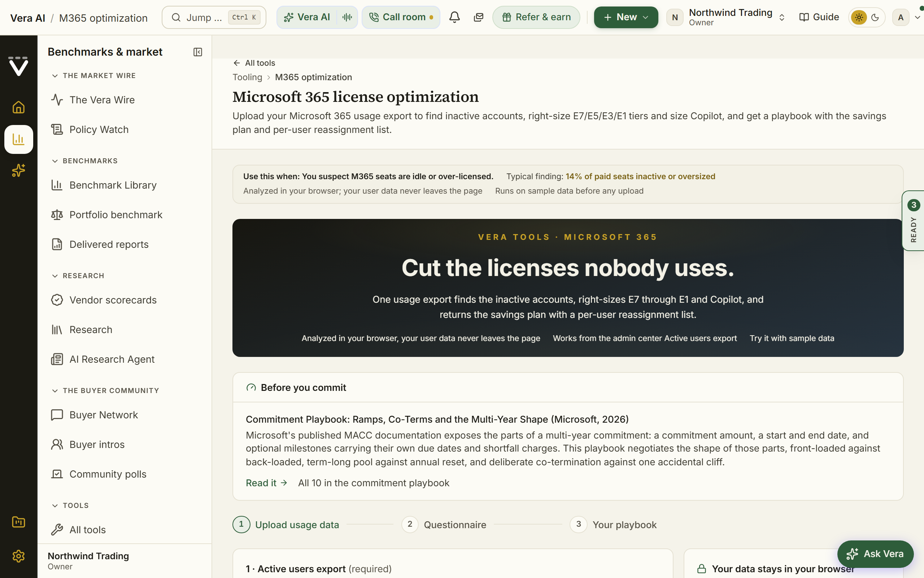The width and height of the screenshot is (924, 578).
Task: Switch to dark theme moon toggle
Action: point(875,17)
